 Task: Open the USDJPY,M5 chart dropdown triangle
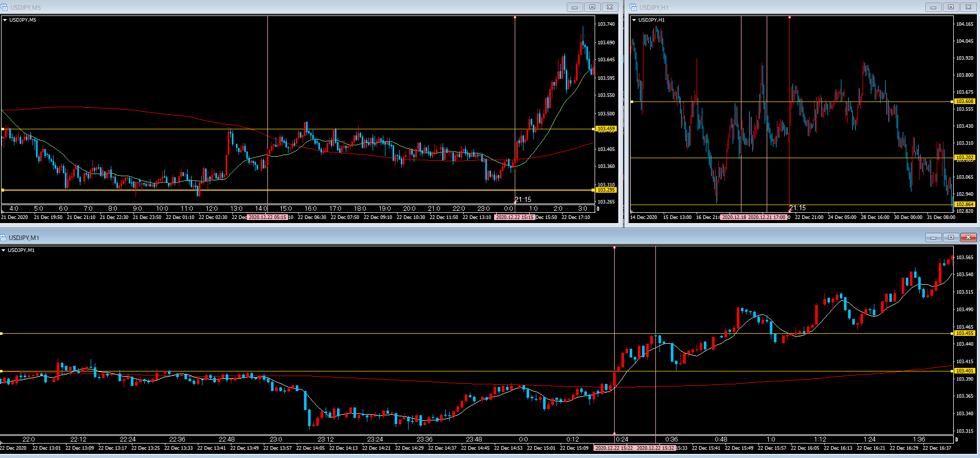(5, 20)
